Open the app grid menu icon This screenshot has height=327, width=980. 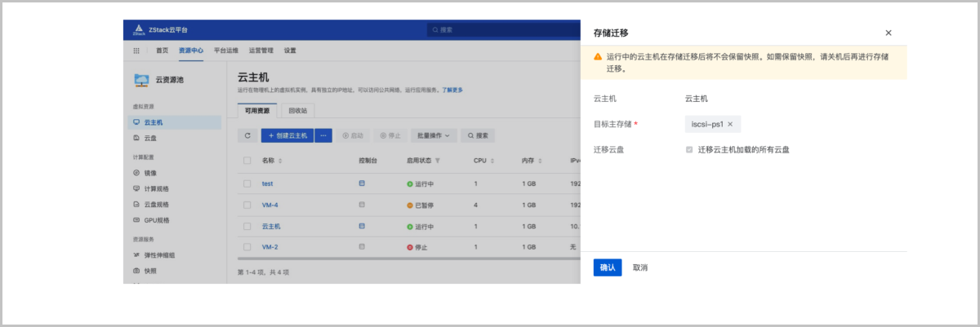click(x=136, y=51)
